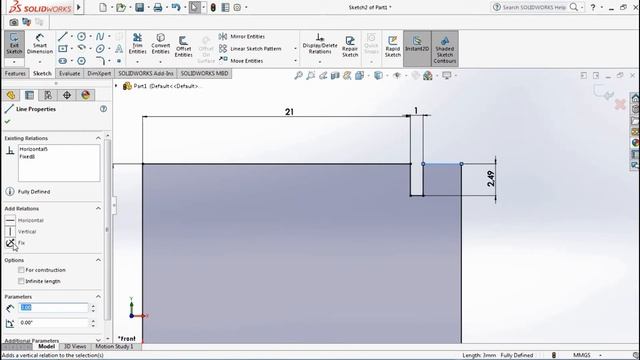Screen dimensions: 640x360
Task: Click the Repair Sketch tool
Action: click(350, 47)
